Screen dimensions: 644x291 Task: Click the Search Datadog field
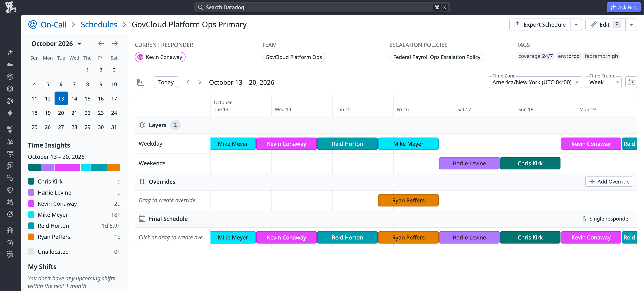321,7
